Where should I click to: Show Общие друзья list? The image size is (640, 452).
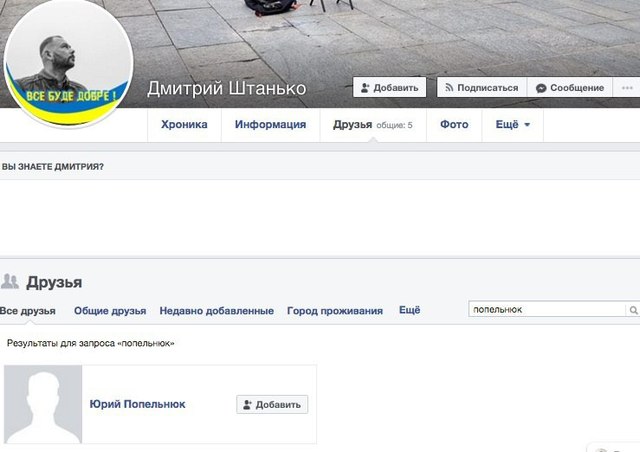tap(110, 311)
